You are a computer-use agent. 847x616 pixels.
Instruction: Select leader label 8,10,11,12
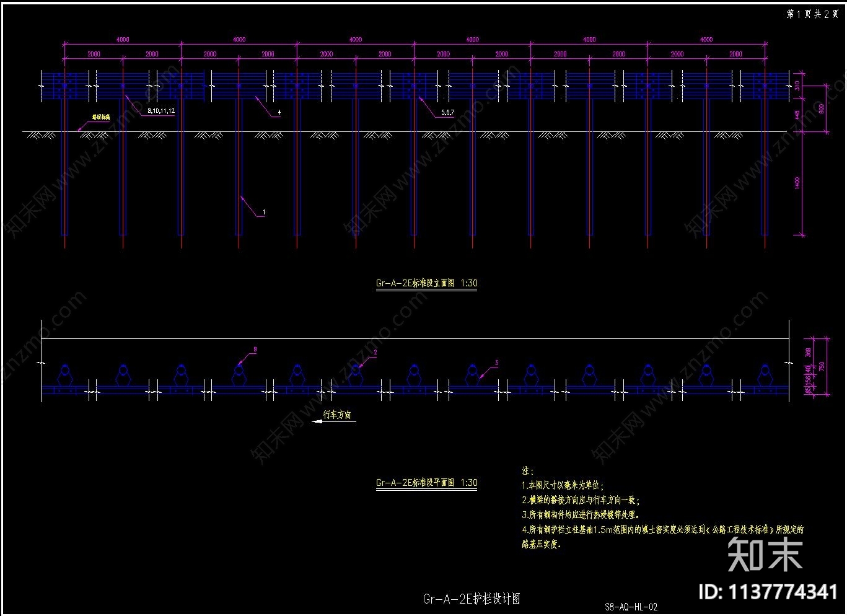tap(161, 111)
